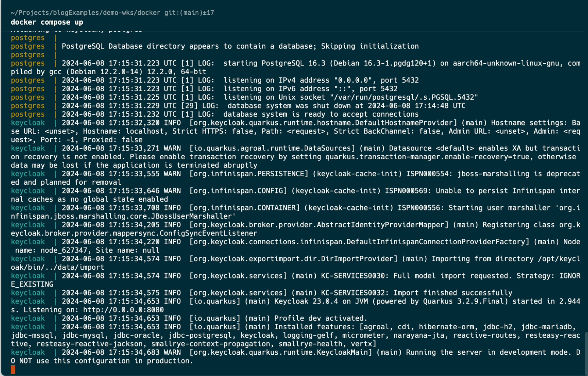Viewport: 588px width, 376px height.
Task: Click the "[org.infinispan.CONTAINER]" logger
Action: [244, 208]
